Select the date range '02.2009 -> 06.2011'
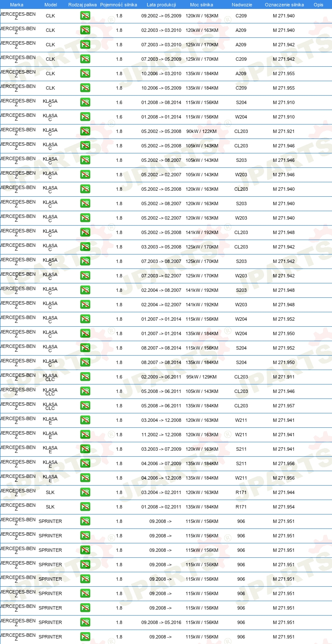Screen dimensions: 332x644 (161, 377)
